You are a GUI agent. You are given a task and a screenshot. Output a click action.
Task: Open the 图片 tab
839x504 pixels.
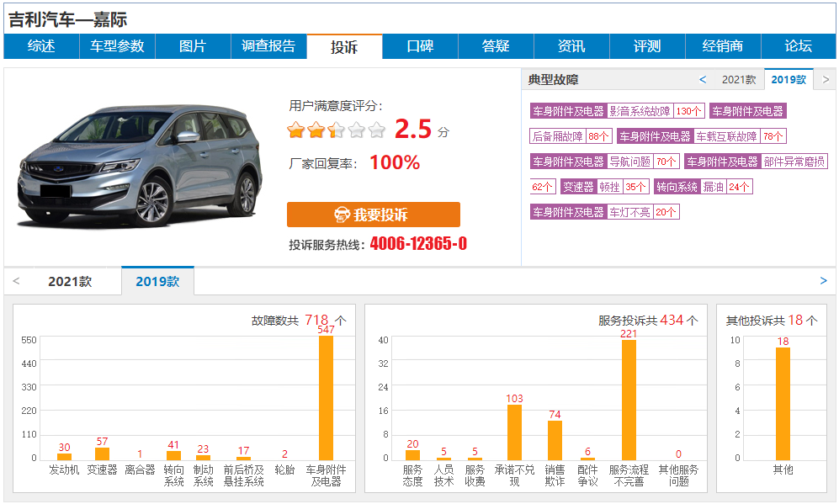(x=193, y=46)
